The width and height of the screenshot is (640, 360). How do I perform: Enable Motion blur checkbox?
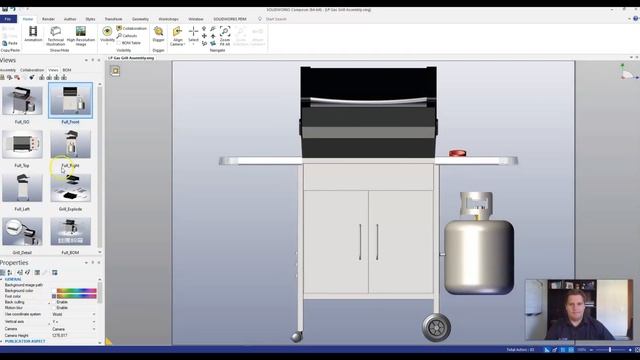click(54, 308)
